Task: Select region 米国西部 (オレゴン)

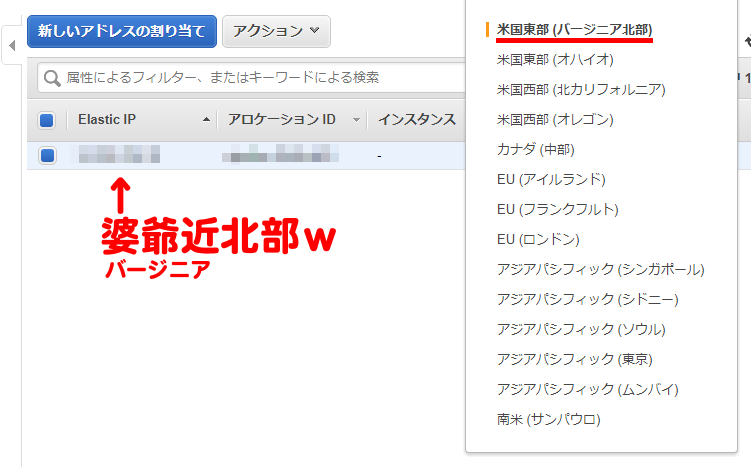Action: (555, 119)
